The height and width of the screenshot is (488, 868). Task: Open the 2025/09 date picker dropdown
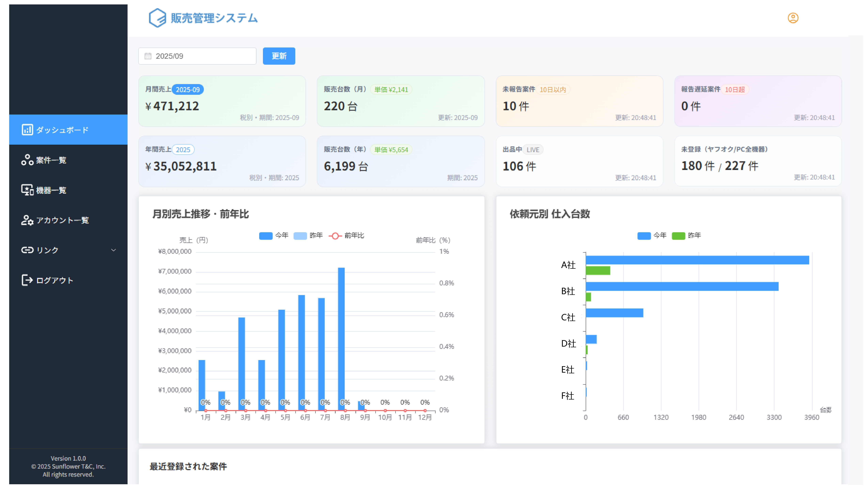(197, 56)
